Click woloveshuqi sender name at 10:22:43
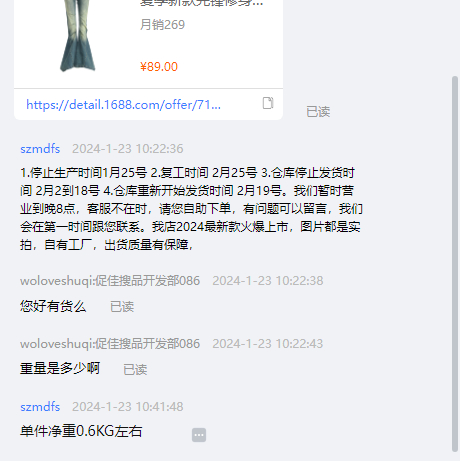The image size is (460, 461). coord(110,344)
